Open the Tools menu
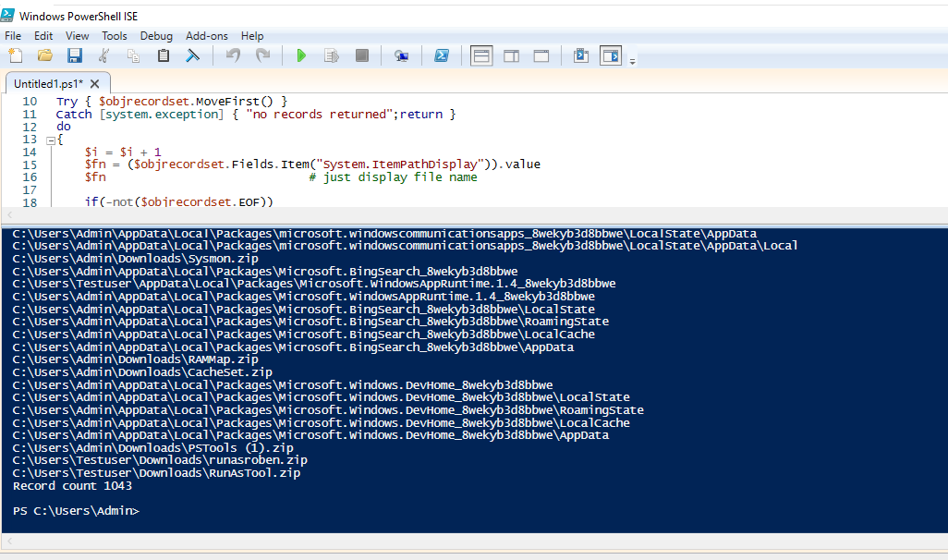Image resolution: width=948 pixels, height=560 pixels. click(115, 36)
